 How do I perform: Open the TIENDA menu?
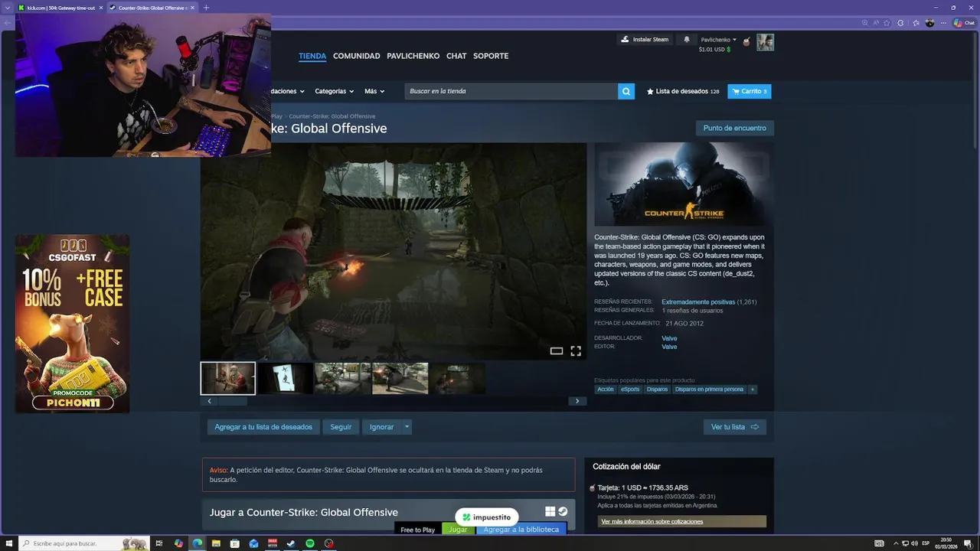[x=312, y=56]
